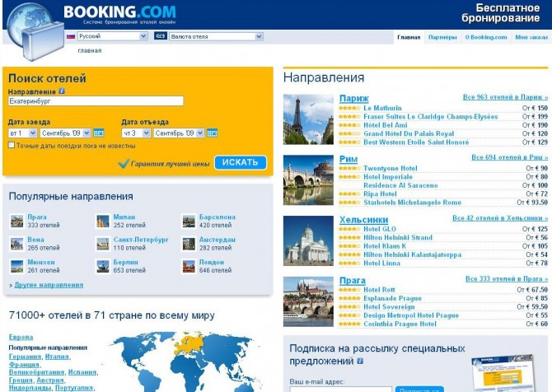
Task: Click Прага thumbnail in popular destinations
Action: pos(17,221)
